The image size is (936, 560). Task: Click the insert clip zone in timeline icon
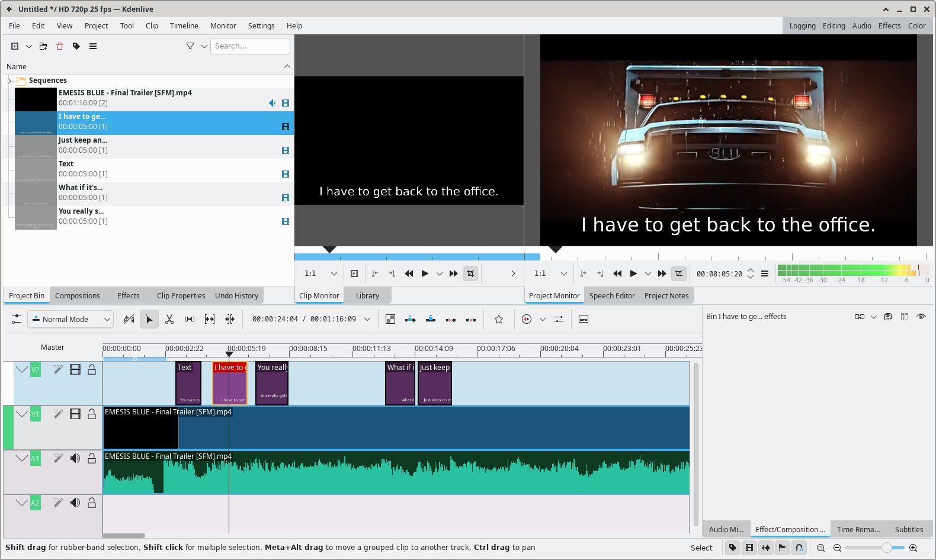411,319
